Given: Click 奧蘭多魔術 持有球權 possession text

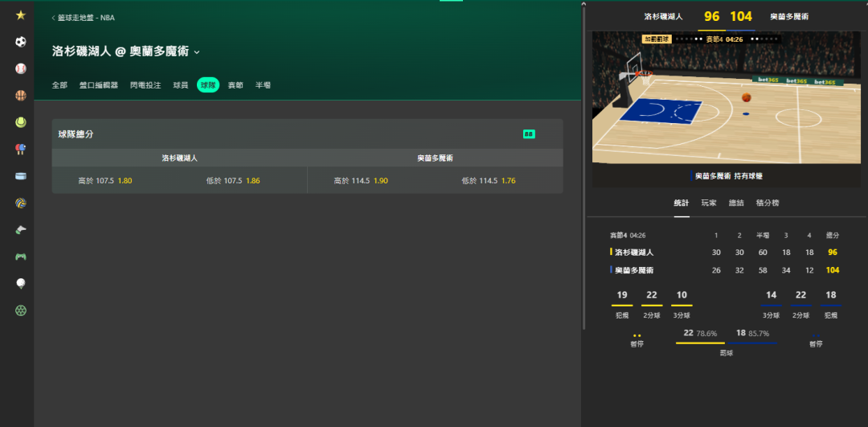Looking at the screenshot, I should [x=728, y=176].
